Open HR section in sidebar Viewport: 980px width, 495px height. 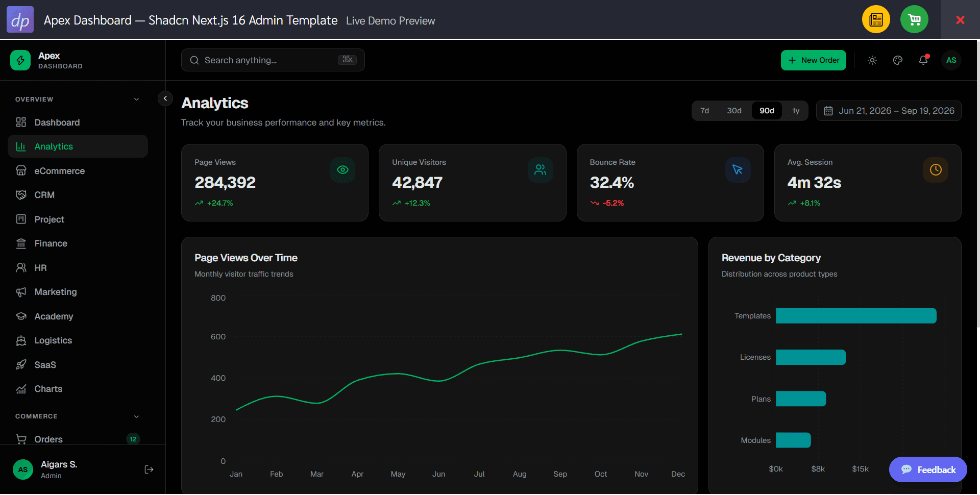[78, 268]
